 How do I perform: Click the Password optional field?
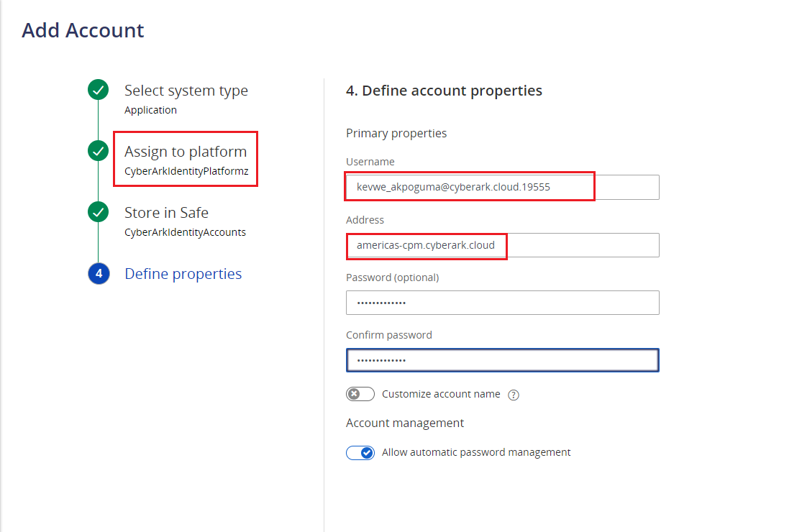click(x=502, y=303)
